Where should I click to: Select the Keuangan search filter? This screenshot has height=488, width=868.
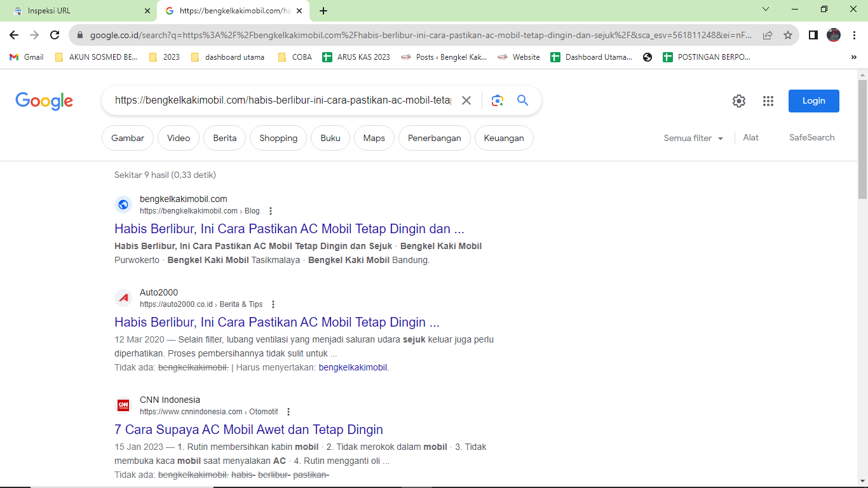coord(504,138)
